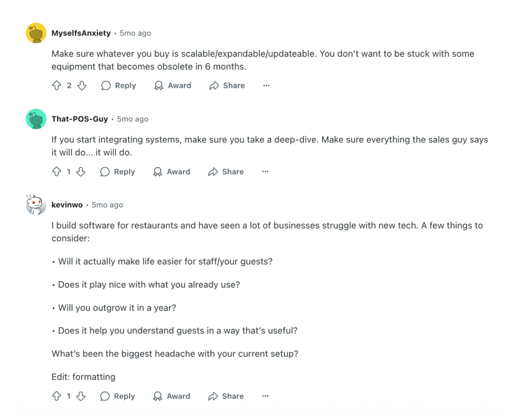The width and height of the screenshot is (524, 420).
Task: Open MyselfsAnxiety's profile
Action: click(82, 33)
